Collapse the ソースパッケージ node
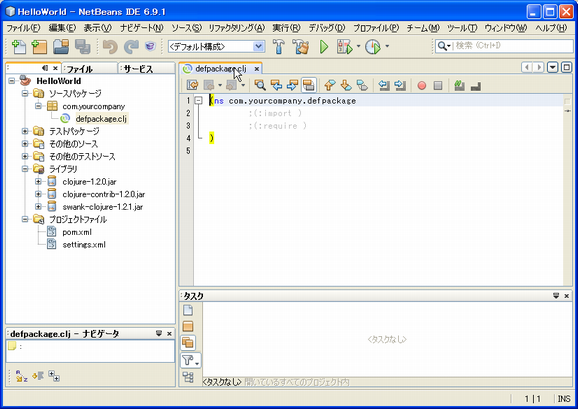 pyautogui.click(x=25, y=93)
